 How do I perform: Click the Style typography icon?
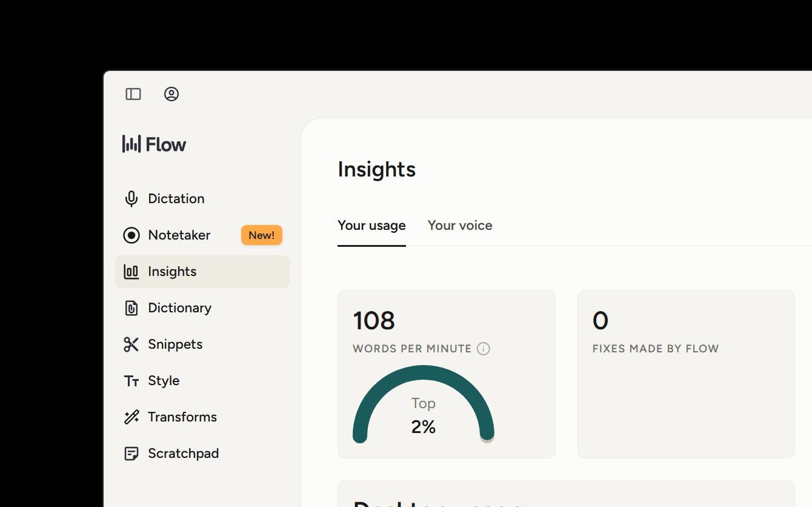click(x=131, y=381)
